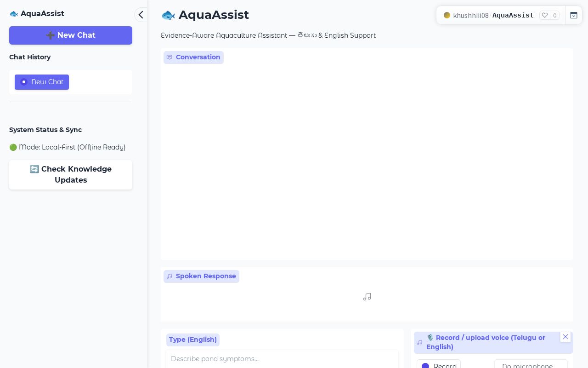Screen dimensions: 588x368
Task: Click the Evidence-Aware Aquaculture Assistant subtitle
Action: [x=268, y=35]
